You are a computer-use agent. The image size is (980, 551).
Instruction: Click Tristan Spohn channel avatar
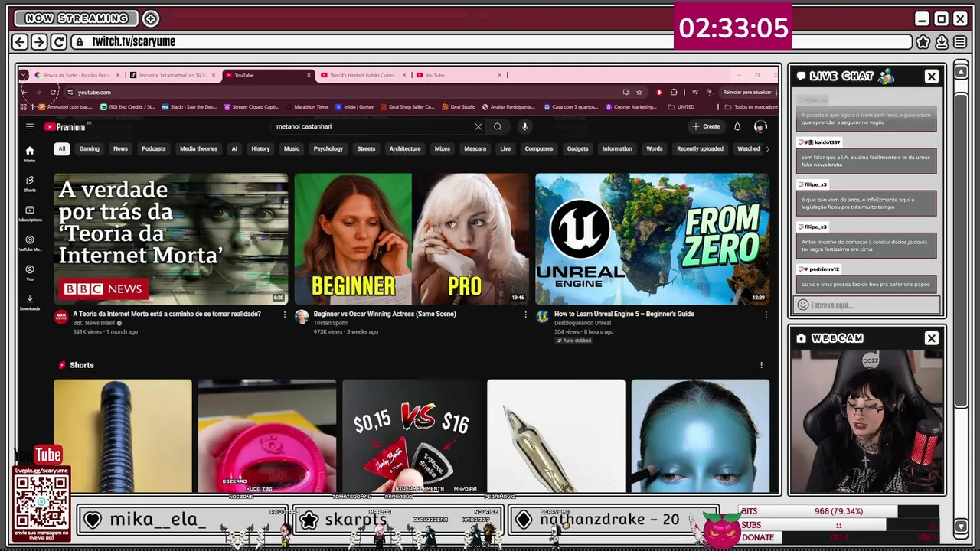(302, 317)
